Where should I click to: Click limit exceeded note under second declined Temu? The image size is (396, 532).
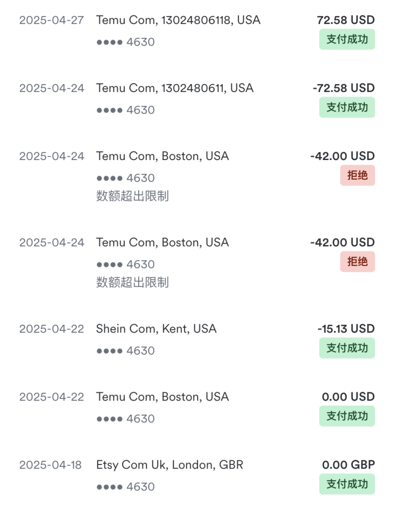[x=133, y=282]
